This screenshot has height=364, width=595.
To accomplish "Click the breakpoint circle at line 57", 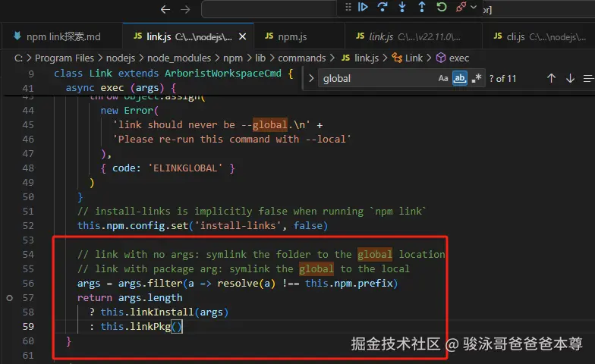I will [9, 298].
